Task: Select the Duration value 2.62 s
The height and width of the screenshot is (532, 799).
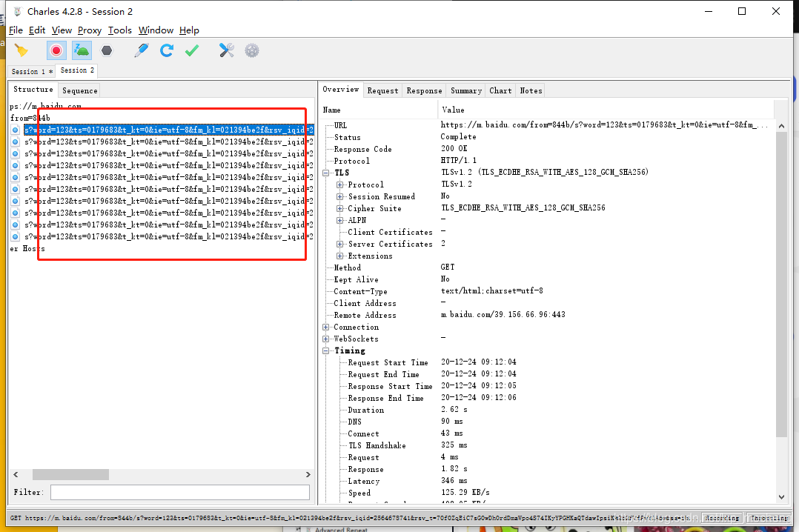Action: 454,410
